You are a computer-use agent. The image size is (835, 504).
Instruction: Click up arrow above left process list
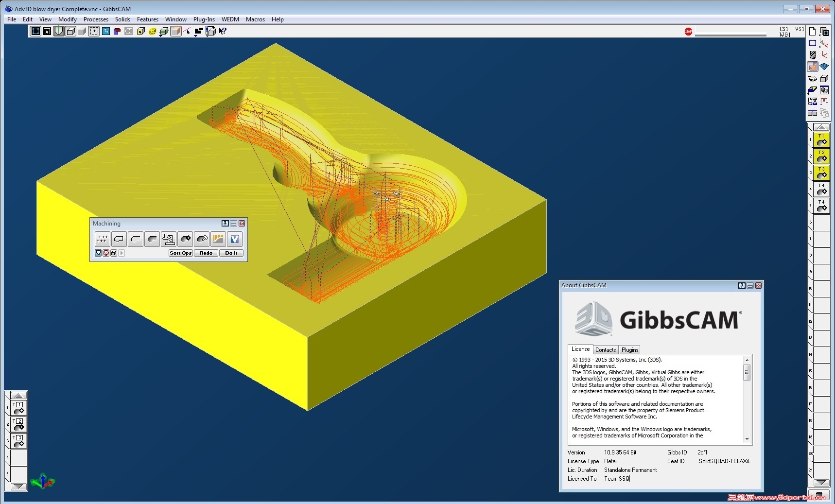[18, 396]
